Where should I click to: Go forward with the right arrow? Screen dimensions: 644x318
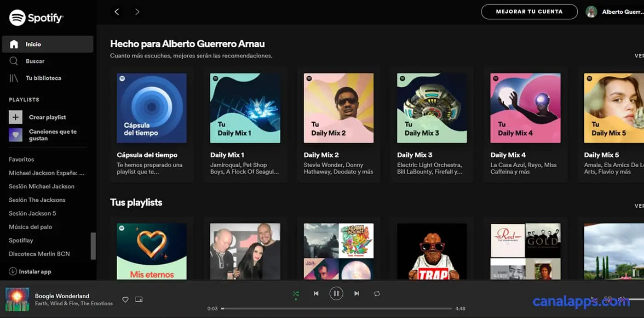(137, 11)
